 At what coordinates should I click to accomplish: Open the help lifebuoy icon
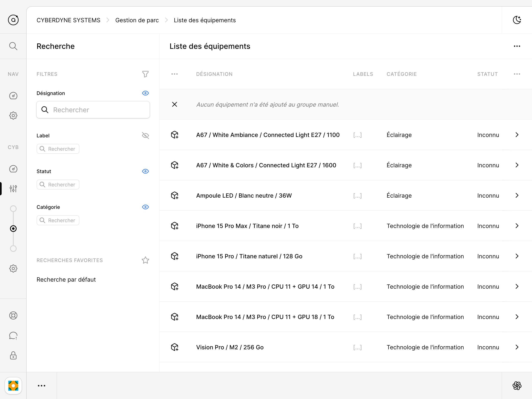coord(13,315)
